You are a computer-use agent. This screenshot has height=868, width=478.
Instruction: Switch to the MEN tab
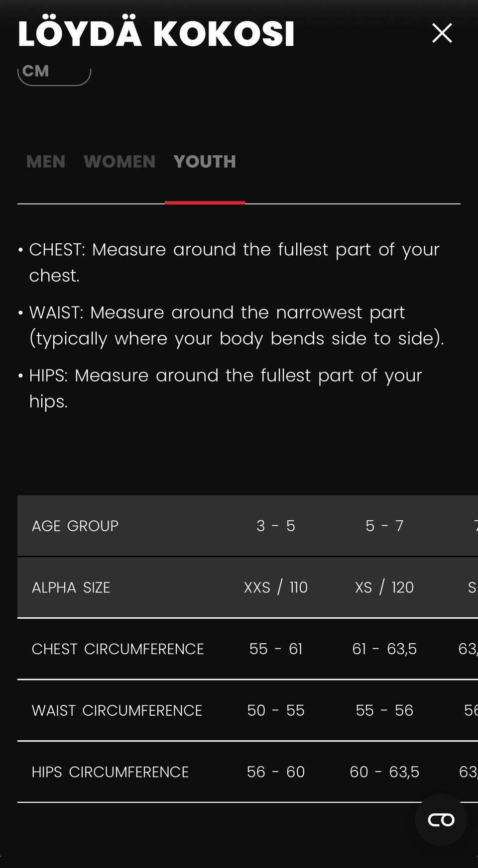[46, 162]
